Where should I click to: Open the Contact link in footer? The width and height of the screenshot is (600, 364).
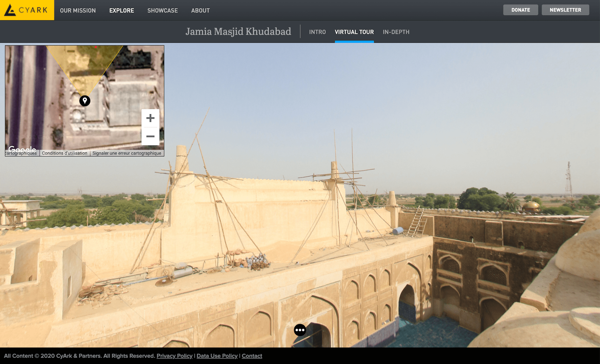click(252, 356)
